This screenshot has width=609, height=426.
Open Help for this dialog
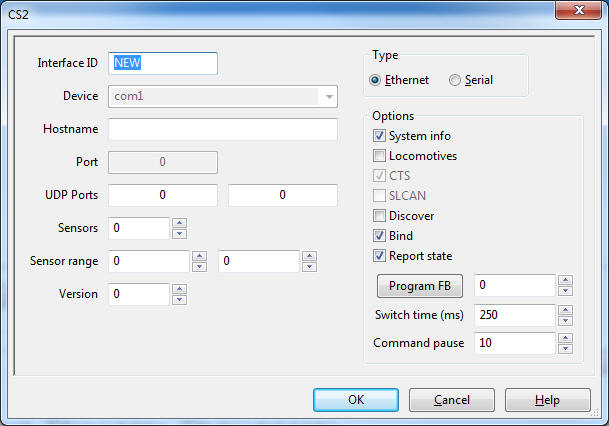pyautogui.click(x=548, y=400)
